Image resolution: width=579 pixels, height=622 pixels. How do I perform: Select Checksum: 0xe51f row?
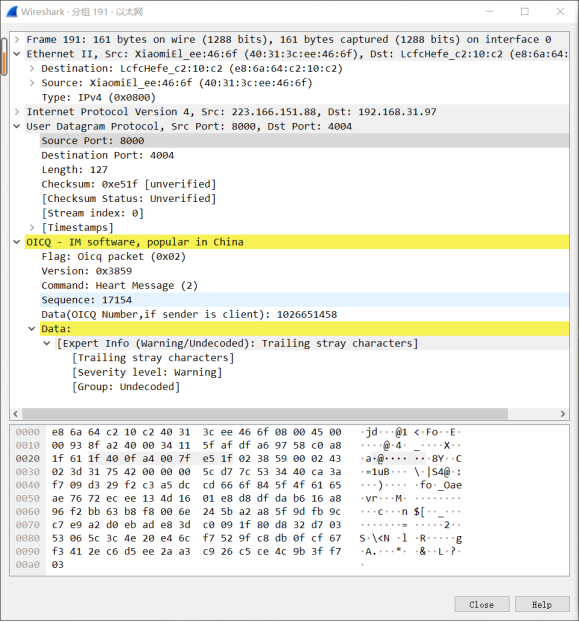point(305,184)
